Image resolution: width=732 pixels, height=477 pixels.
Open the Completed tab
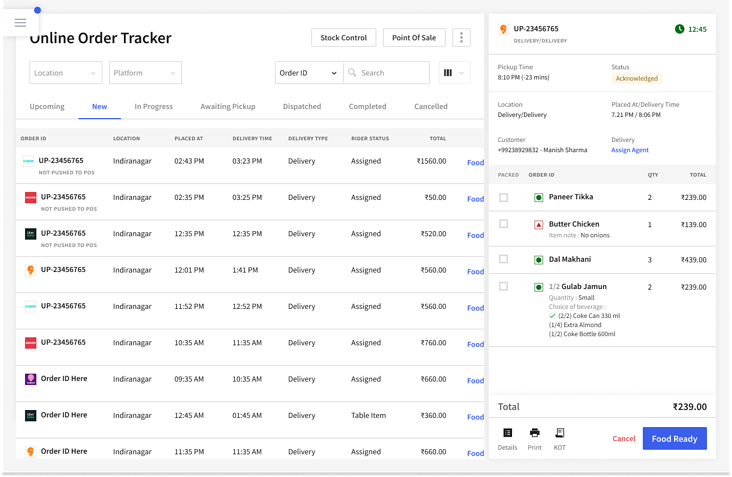pyautogui.click(x=367, y=106)
